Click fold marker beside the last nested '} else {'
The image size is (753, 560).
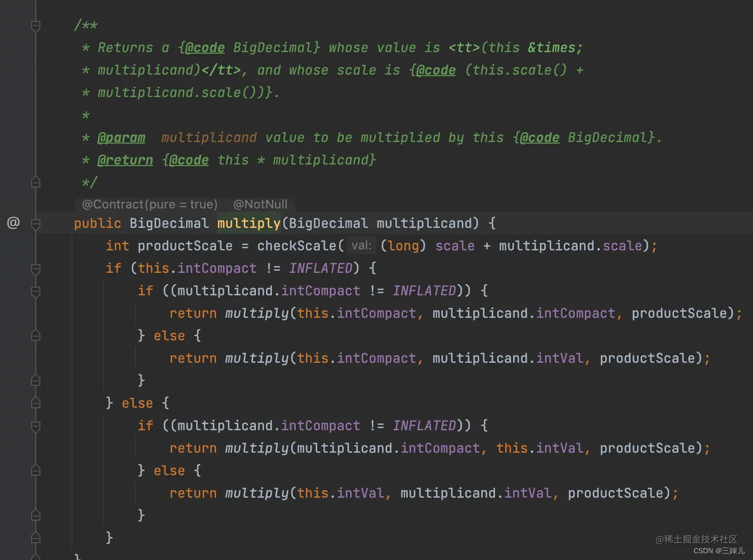[36, 470]
